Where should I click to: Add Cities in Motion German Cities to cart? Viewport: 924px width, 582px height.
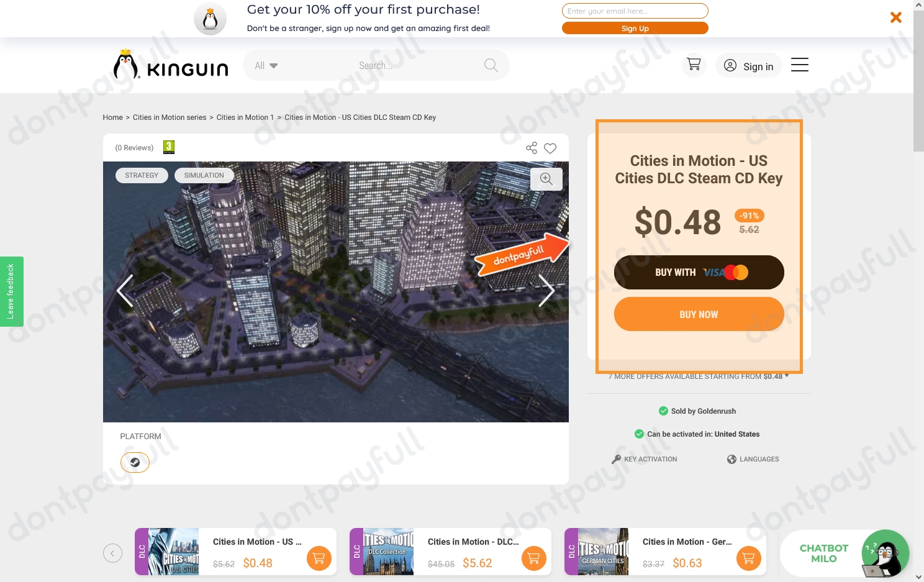click(x=748, y=558)
